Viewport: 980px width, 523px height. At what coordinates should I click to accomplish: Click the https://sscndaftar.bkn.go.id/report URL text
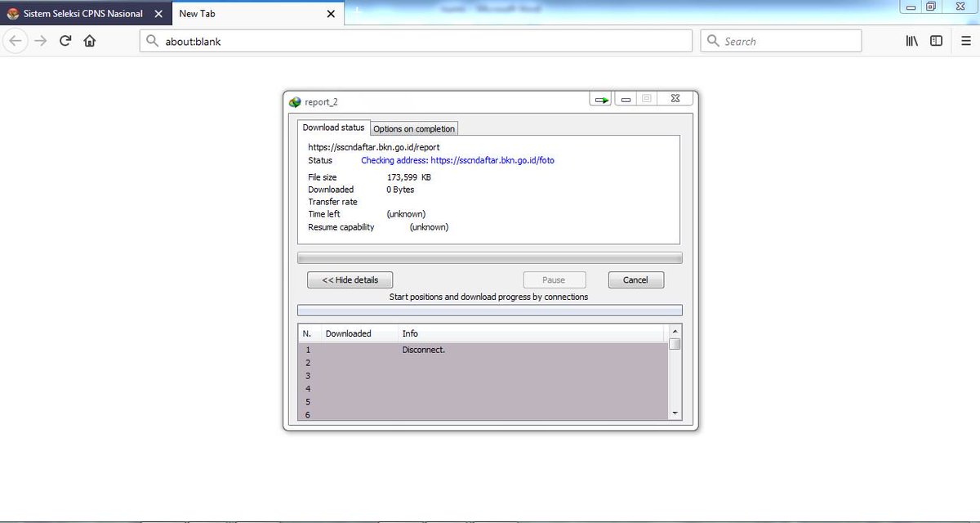(373, 147)
